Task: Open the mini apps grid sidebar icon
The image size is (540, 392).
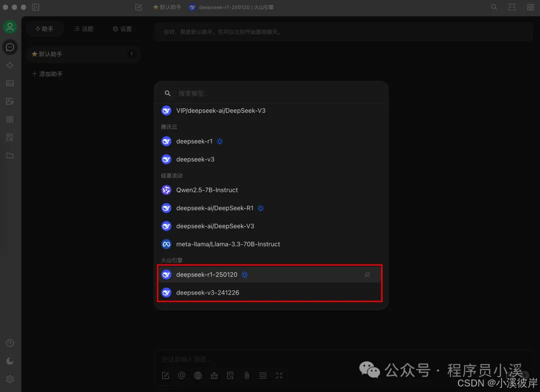Action: tap(10, 119)
